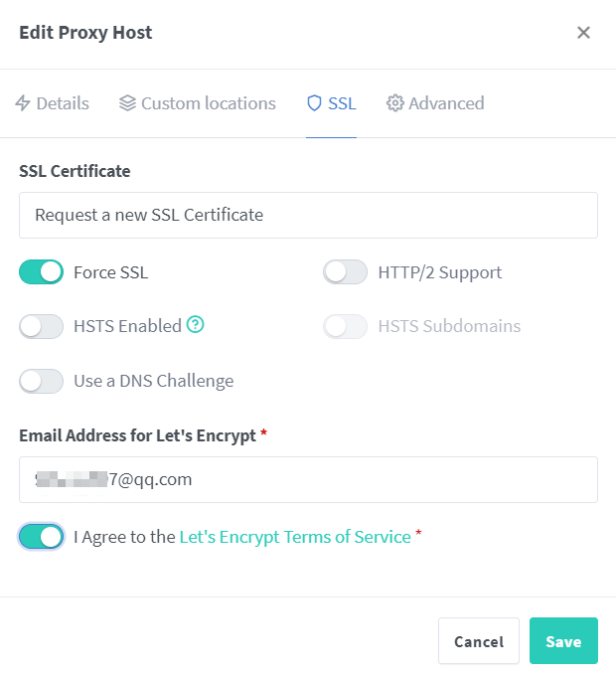
Task: Turn on the HSTS Enabled switch
Action: tap(42, 326)
